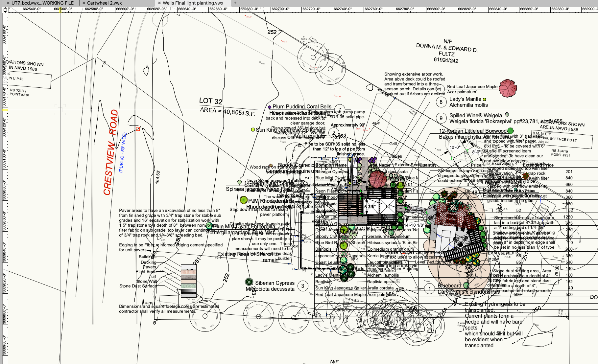Click the numbered callout bubble 9
This screenshot has width=598, height=364.
[x=441, y=118]
